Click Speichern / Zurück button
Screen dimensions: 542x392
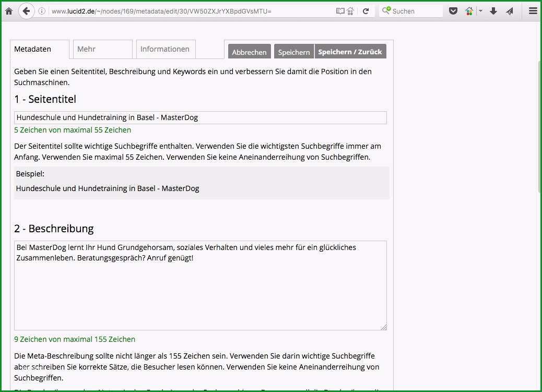(x=350, y=52)
